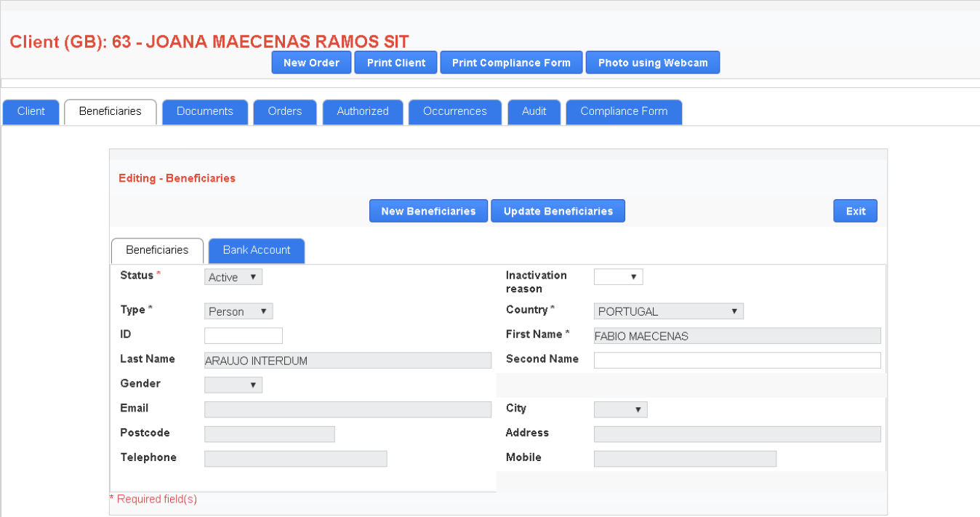Viewport: 980px width, 517px height.
Task: Expand the Status dropdown
Action: pos(233,277)
